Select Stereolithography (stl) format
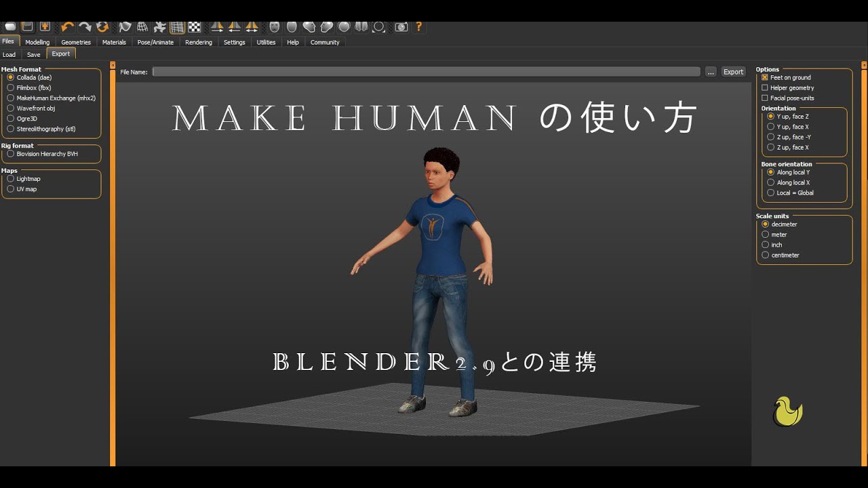This screenshot has width=868, height=488. (41, 128)
